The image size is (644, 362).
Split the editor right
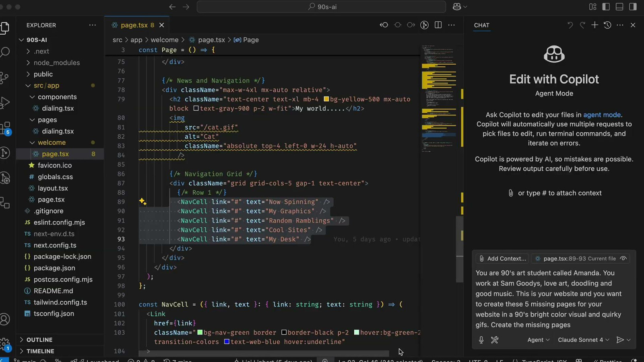[438, 25]
